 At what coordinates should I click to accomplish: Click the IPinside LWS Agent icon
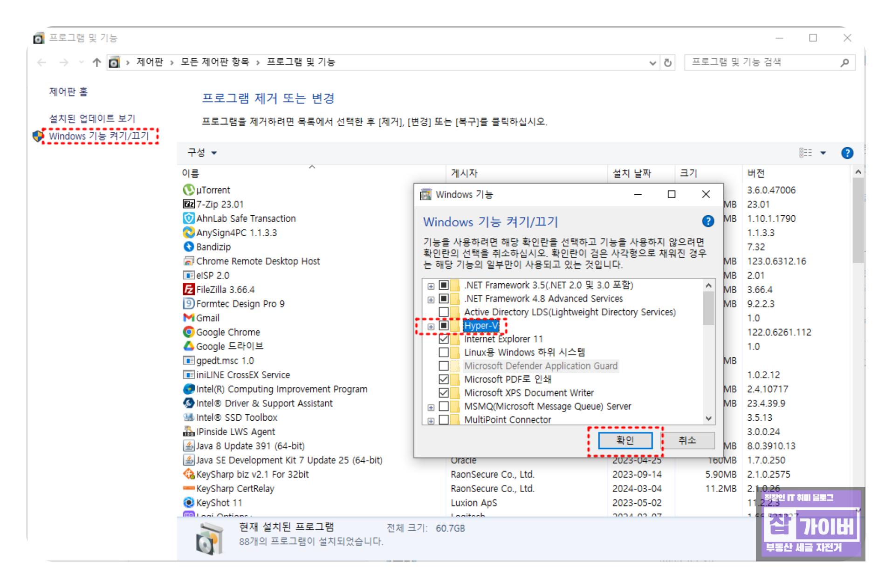coord(188,431)
